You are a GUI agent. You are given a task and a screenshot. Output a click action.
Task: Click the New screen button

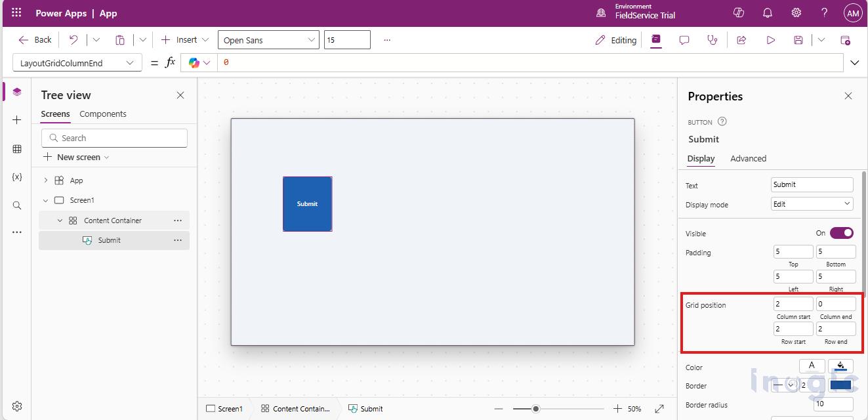tap(75, 157)
